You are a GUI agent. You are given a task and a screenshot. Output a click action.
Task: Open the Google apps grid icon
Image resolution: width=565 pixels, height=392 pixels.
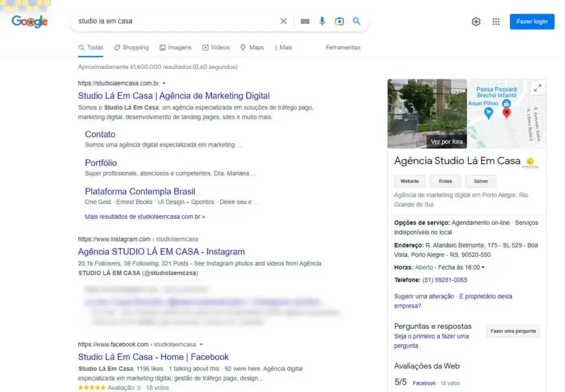[x=496, y=22]
